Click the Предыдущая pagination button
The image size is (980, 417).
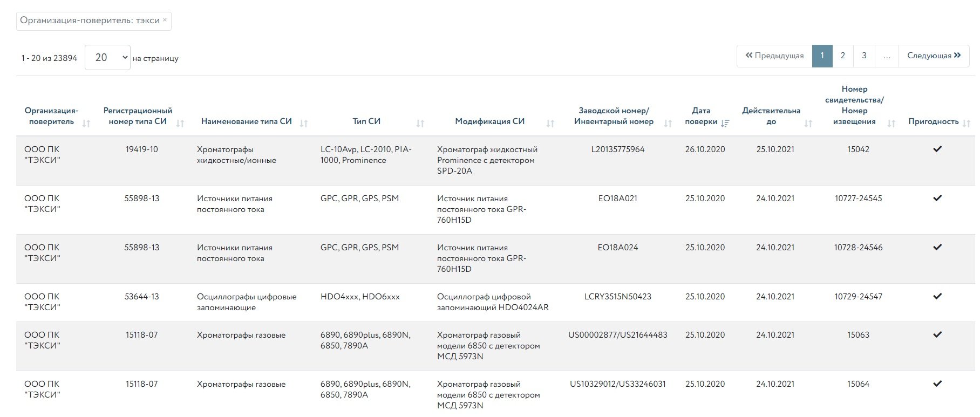(x=774, y=56)
